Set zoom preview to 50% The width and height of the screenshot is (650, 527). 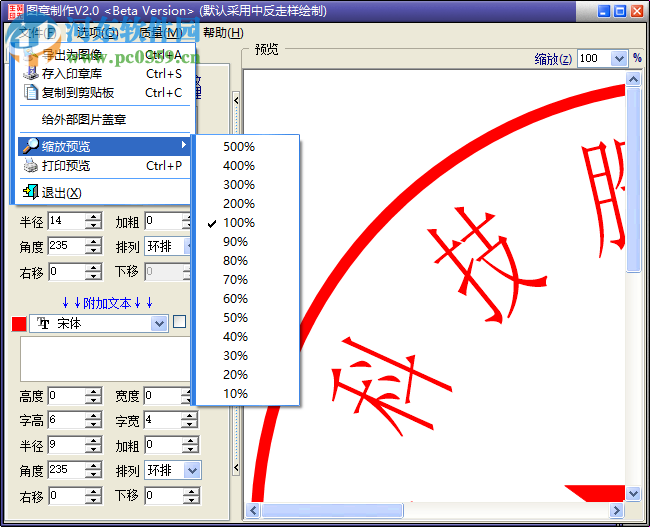[x=247, y=318]
